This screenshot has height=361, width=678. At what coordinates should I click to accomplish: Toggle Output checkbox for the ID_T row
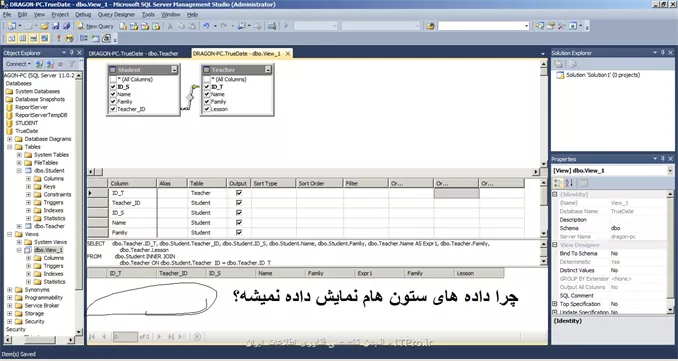click(x=239, y=193)
